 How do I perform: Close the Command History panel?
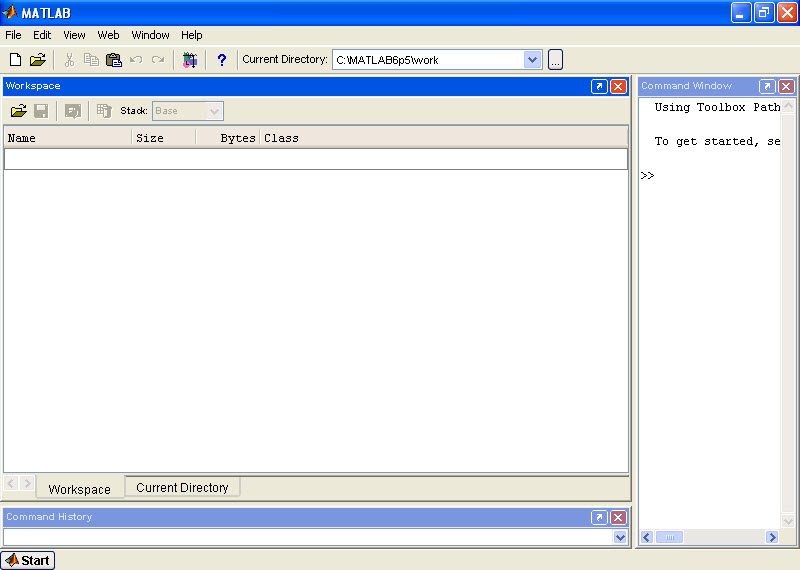pyautogui.click(x=618, y=517)
